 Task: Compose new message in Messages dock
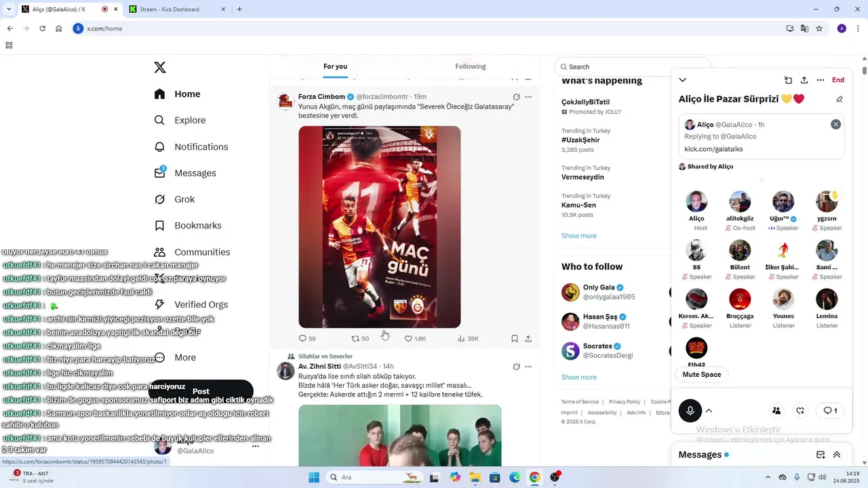[821, 455]
